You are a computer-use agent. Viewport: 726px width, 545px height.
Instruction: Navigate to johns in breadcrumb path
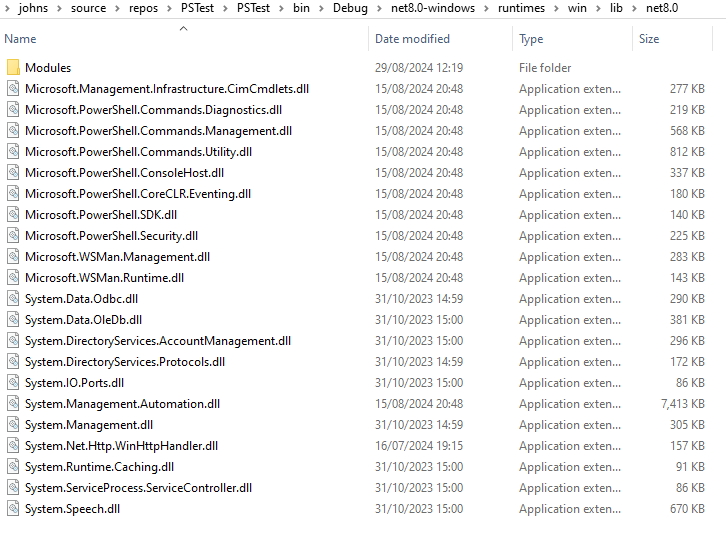(x=33, y=8)
